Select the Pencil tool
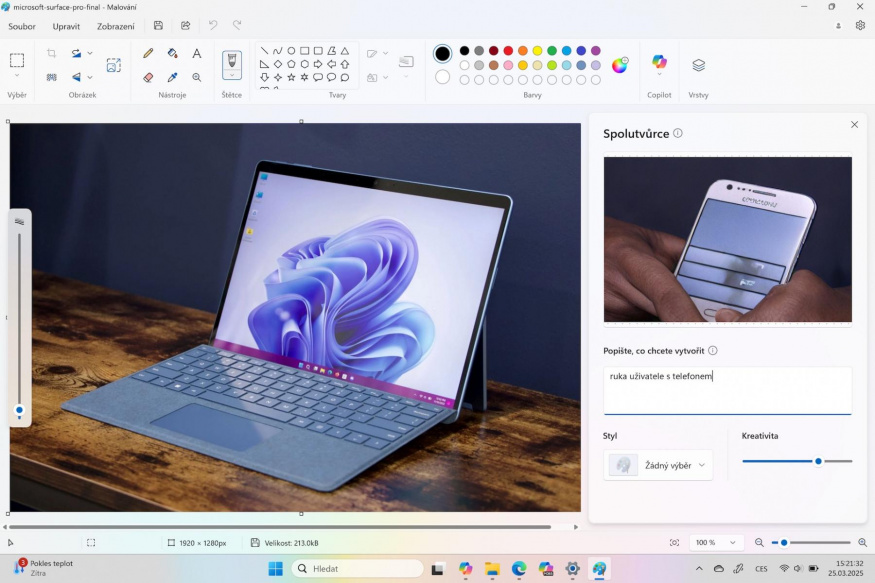 tap(148, 53)
